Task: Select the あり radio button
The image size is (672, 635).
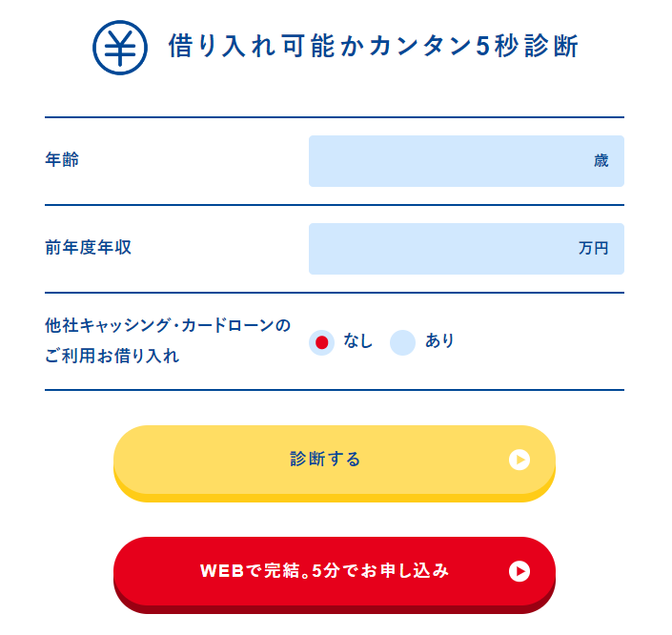Action: pyautogui.click(x=402, y=342)
